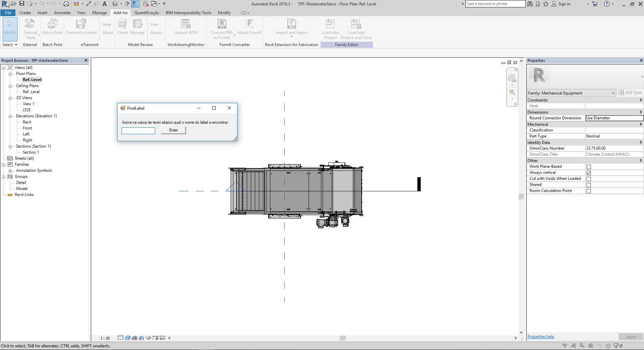Toggle Cut with Voids When Loaded
644x350 pixels.
(x=589, y=179)
